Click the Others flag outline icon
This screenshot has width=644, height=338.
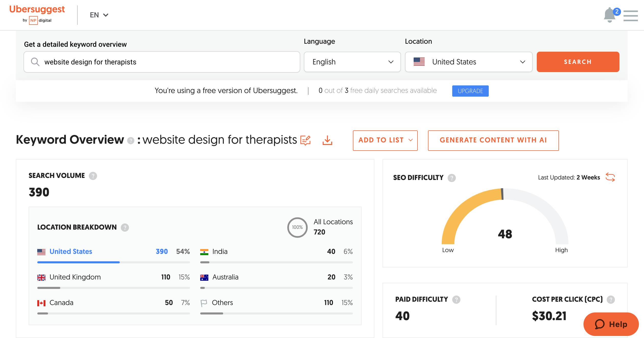point(204,303)
